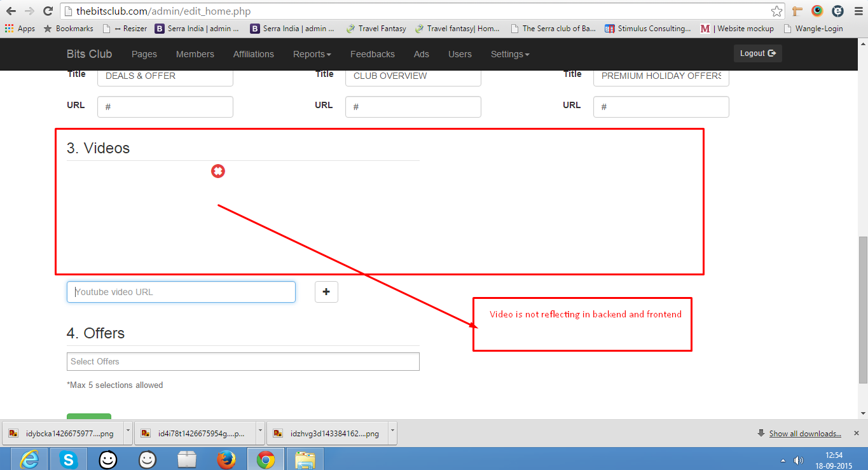Open the Affiliations nav item
This screenshot has width=868, height=470.
pyautogui.click(x=253, y=54)
